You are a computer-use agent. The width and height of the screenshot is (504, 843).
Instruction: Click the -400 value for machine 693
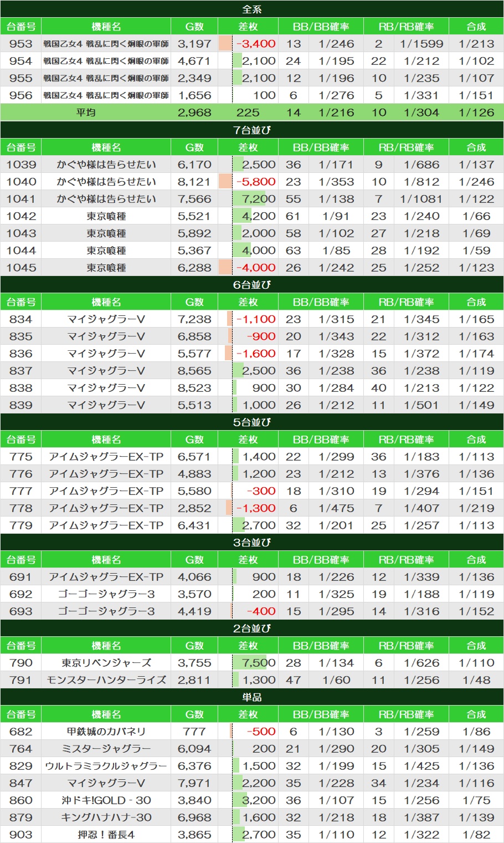pyautogui.click(x=261, y=611)
